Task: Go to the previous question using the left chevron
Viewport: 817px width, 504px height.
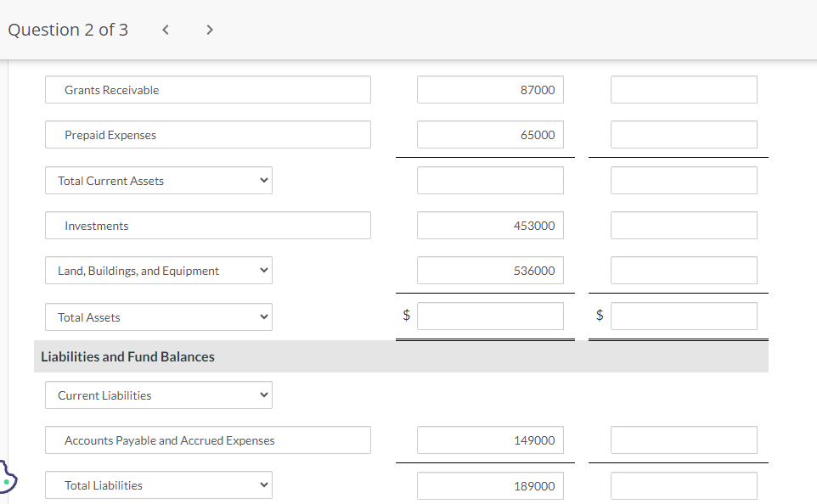Action: 165,29
